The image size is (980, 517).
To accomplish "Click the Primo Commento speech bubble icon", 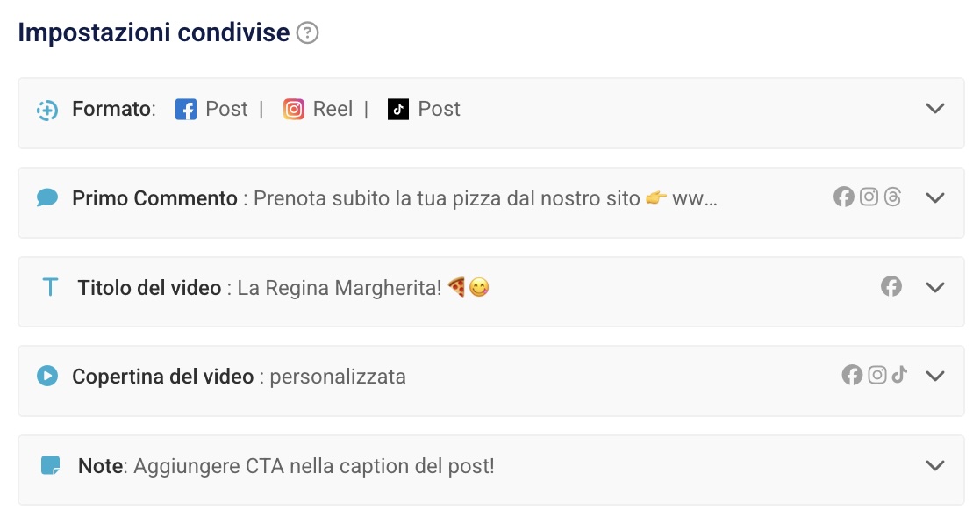I will pyautogui.click(x=47, y=198).
